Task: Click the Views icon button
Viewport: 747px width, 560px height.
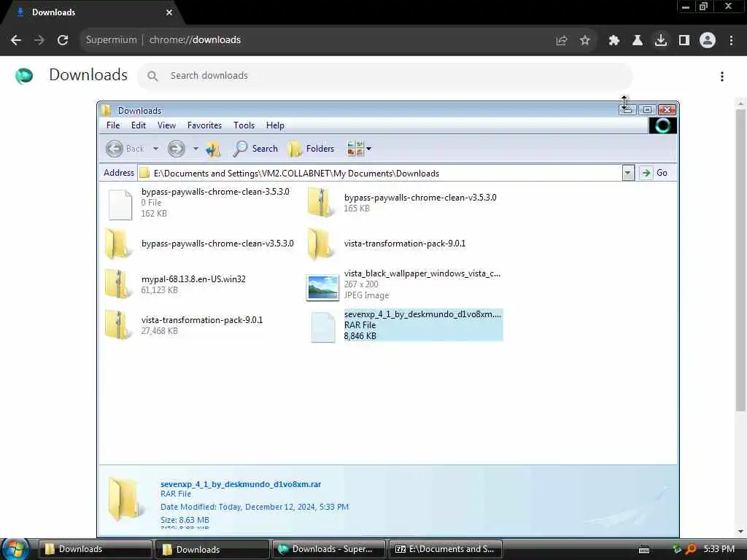Action: [x=355, y=149]
